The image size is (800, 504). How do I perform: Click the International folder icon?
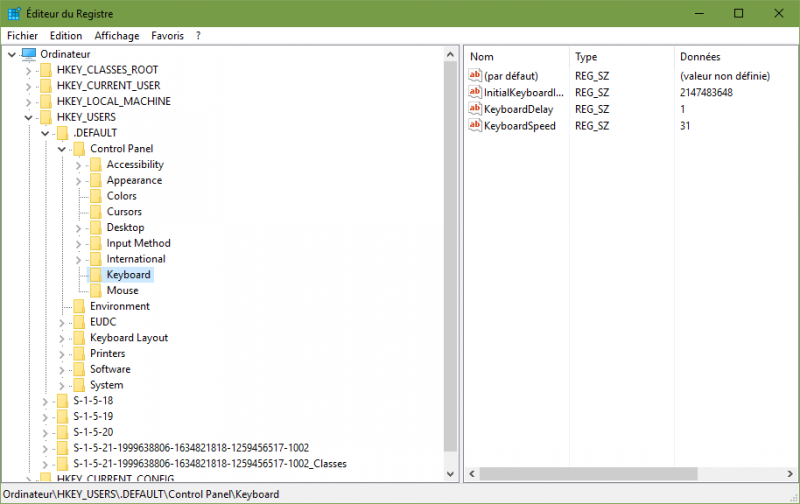point(95,259)
